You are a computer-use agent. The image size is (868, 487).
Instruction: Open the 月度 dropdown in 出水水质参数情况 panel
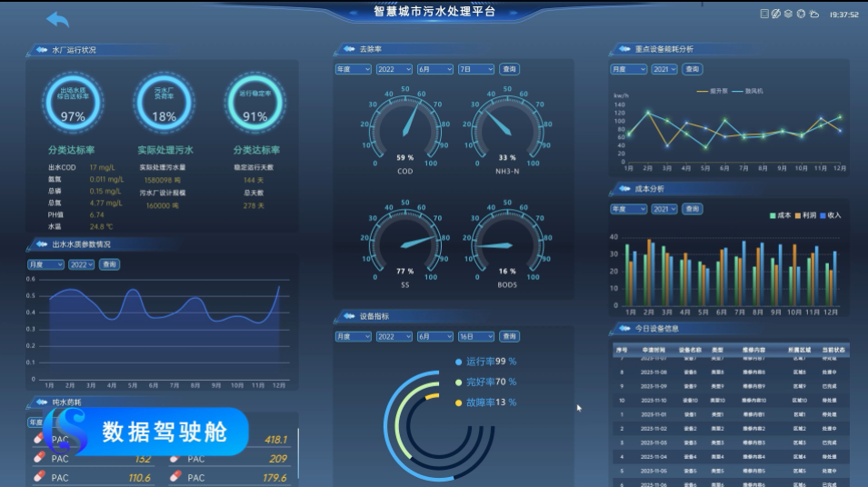coord(46,264)
